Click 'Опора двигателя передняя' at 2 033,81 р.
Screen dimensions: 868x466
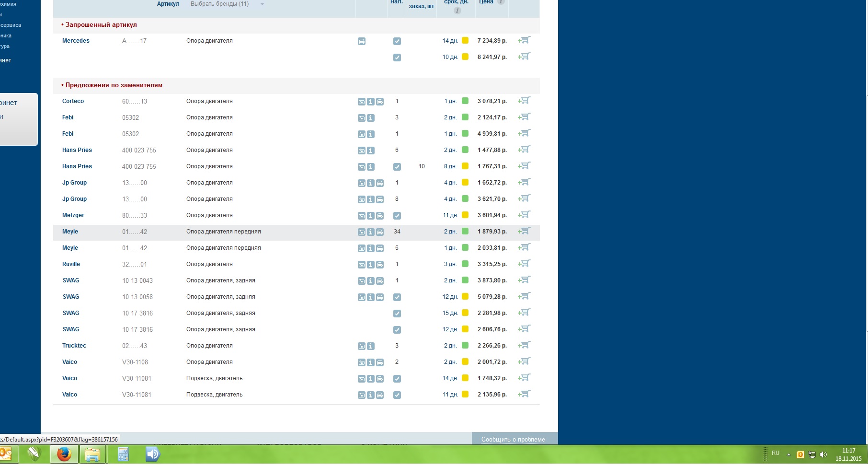[x=224, y=248]
